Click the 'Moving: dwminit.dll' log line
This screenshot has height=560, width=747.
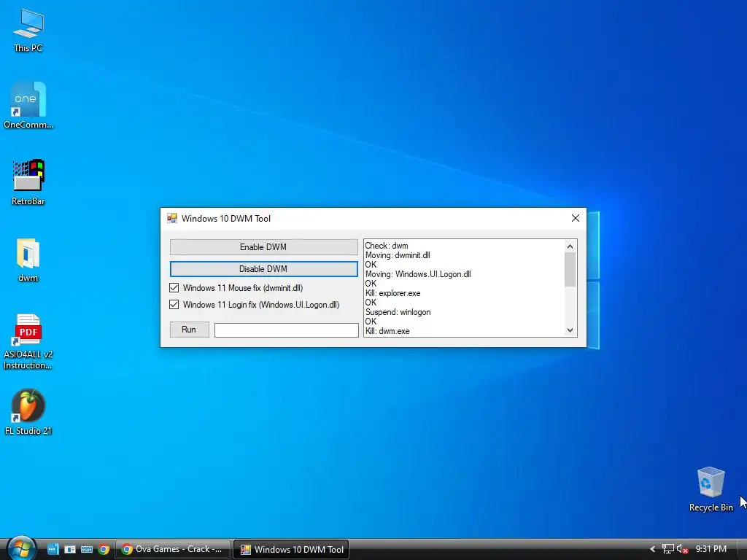click(398, 255)
